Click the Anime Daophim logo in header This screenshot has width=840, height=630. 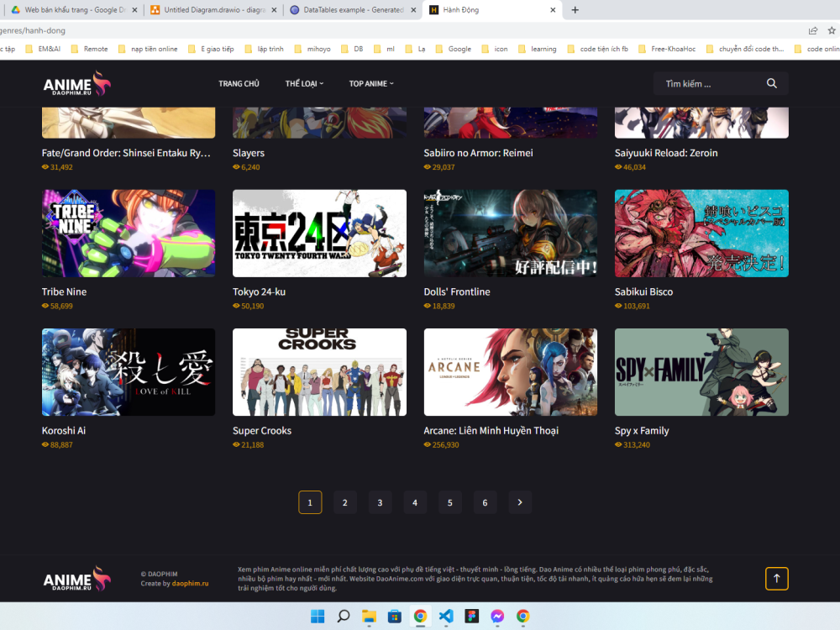[77, 83]
